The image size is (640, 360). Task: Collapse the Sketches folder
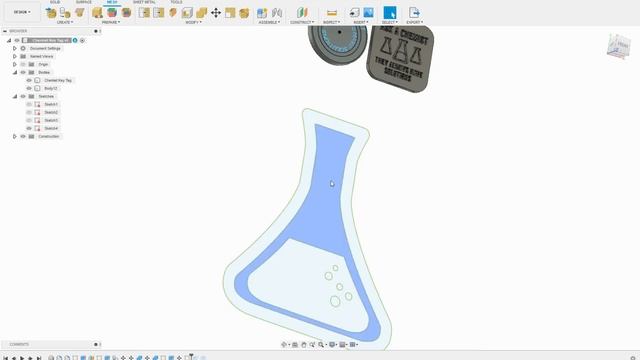click(15, 96)
